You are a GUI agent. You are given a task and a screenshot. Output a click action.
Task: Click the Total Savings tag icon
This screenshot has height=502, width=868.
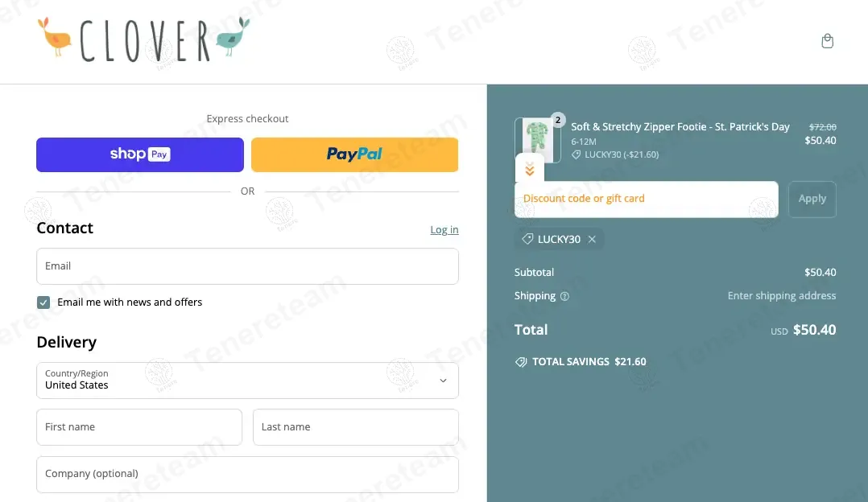click(x=521, y=362)
